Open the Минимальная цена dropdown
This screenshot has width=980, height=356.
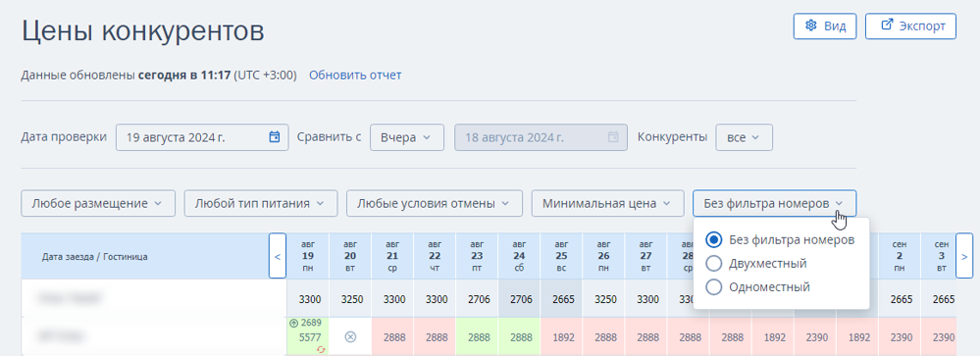click(607, 204)
